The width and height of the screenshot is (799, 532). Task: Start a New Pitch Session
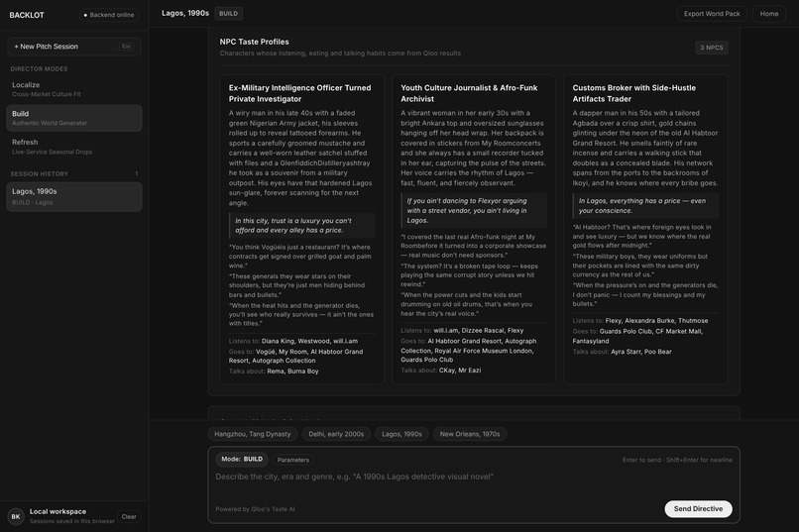click(74, 47)
